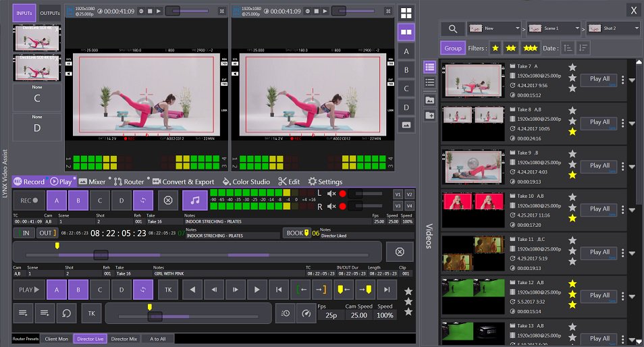
Task: Toggle camera D in the PLAY row
Action: point(121,290)
